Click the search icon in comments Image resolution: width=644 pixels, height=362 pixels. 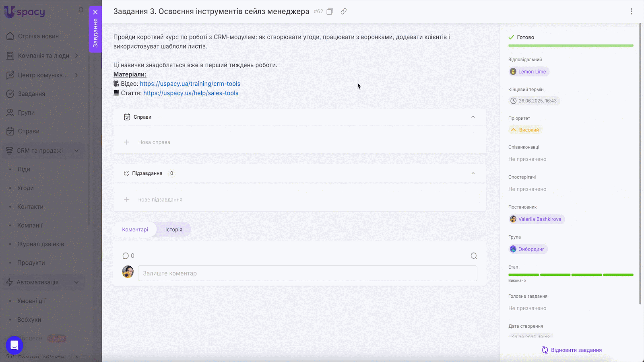[x=474, y=256]
